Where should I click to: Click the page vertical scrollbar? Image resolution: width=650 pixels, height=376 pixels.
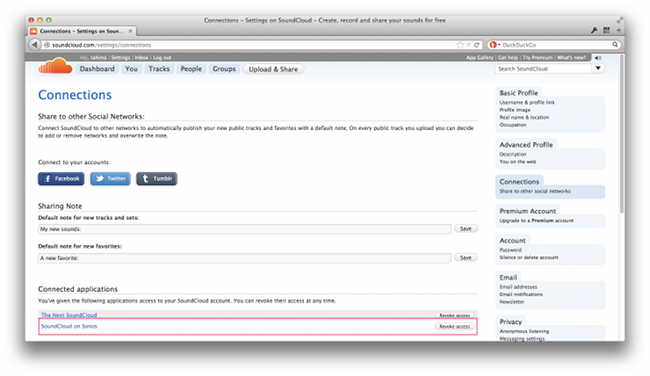coord(621,134)
